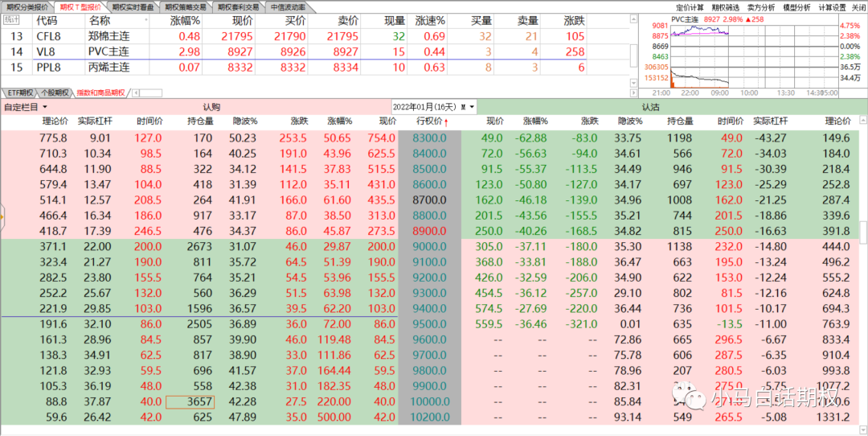Click the red sort arrow next to 行权价

pos(447,121)
